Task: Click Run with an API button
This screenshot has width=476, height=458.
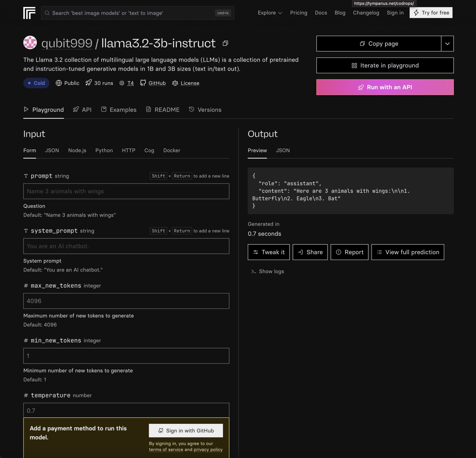Action: (x=385, y=87)
